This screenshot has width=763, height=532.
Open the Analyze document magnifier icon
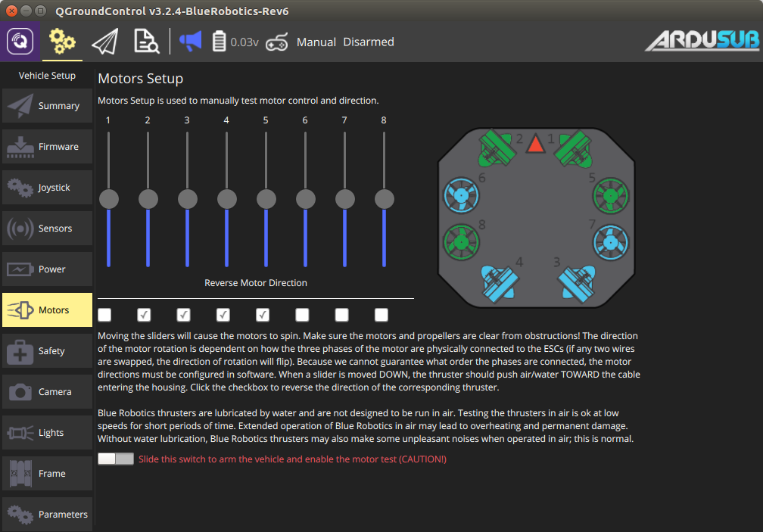(146, 42)
